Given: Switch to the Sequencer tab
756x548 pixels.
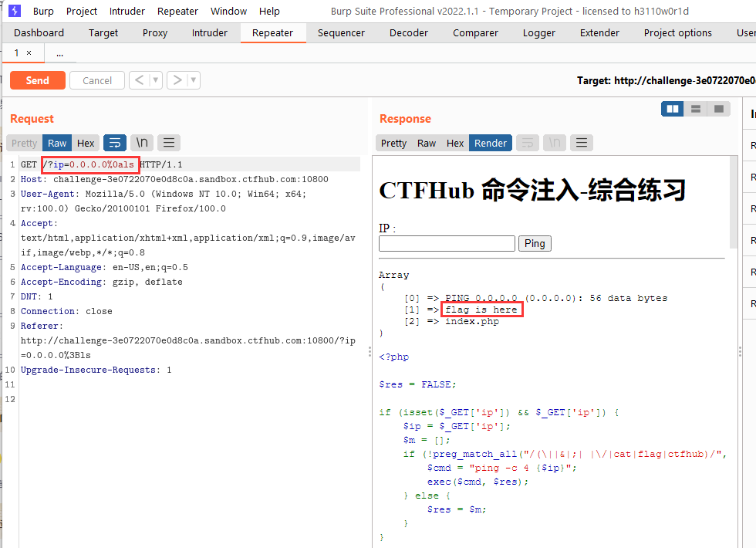Looking at the screenshot, I should 341,32.
